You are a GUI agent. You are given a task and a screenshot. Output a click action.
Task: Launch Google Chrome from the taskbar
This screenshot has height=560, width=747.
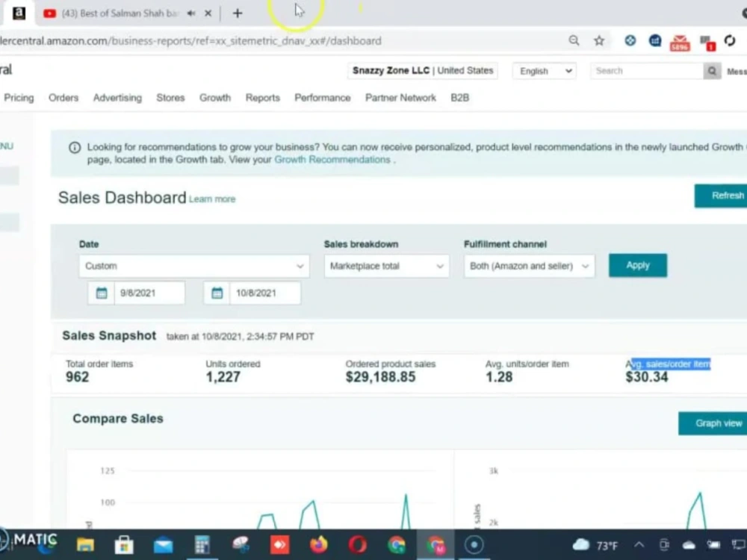[397, 545]
